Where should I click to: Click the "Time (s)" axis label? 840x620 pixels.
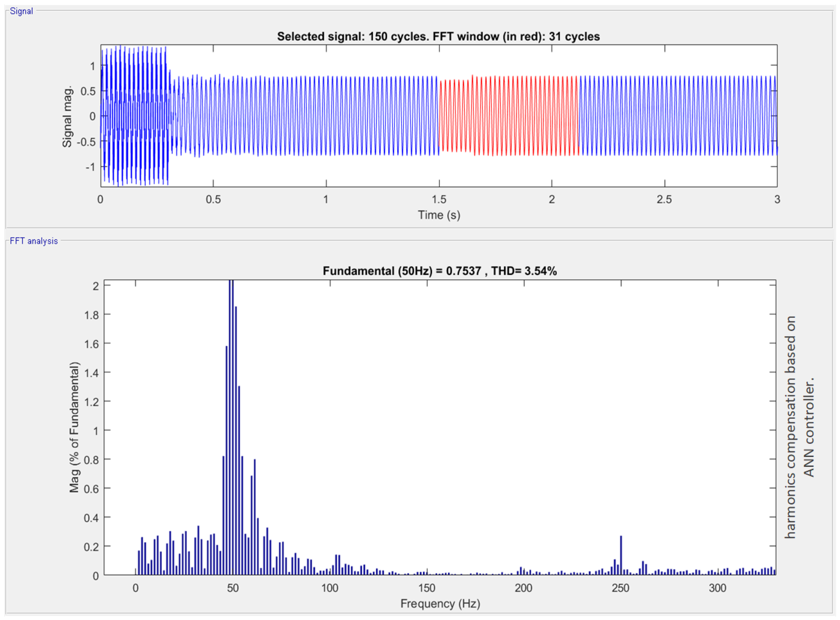click(x=439, y=215)
